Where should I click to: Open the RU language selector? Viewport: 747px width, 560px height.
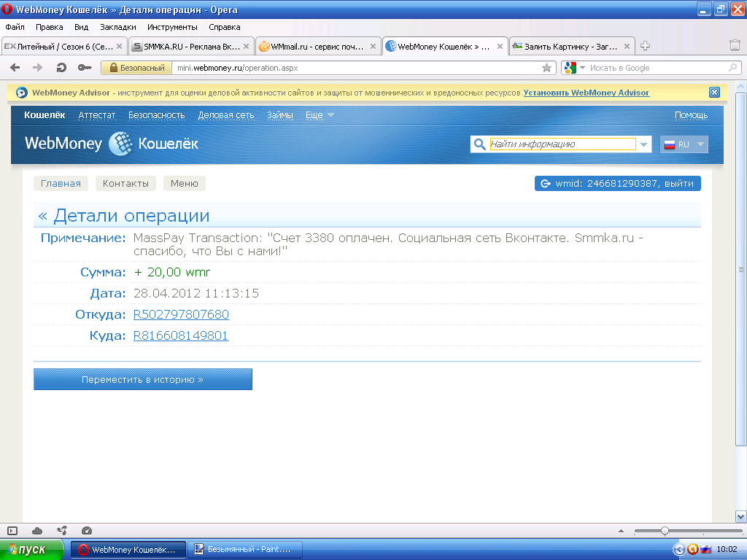(684, 144)
